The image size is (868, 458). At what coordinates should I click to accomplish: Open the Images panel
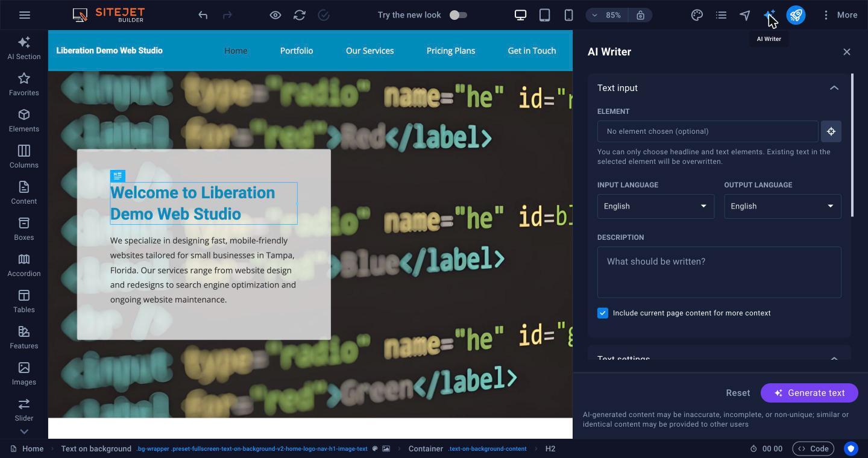coord(24,374)
